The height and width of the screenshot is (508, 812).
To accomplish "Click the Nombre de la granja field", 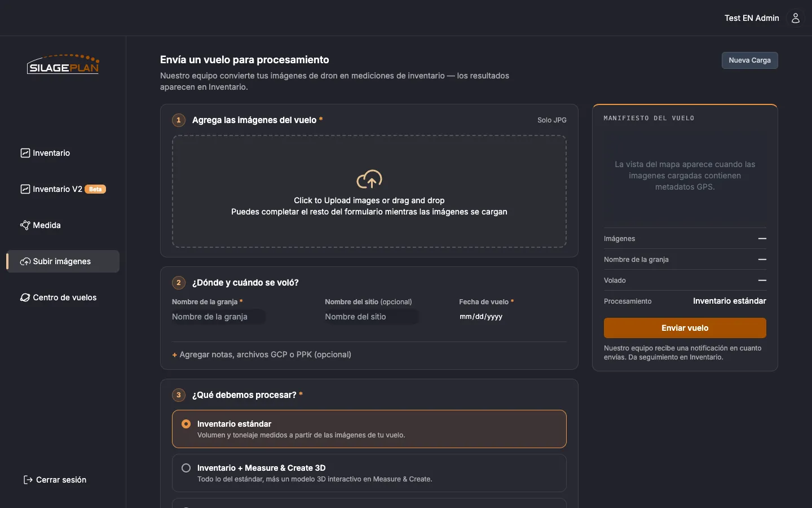I will (218, 317).
